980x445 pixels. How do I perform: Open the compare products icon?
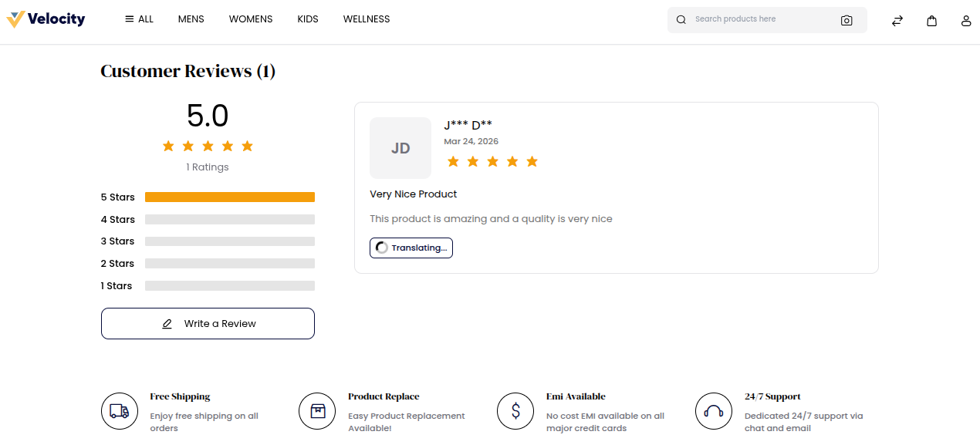click(897, 21)
